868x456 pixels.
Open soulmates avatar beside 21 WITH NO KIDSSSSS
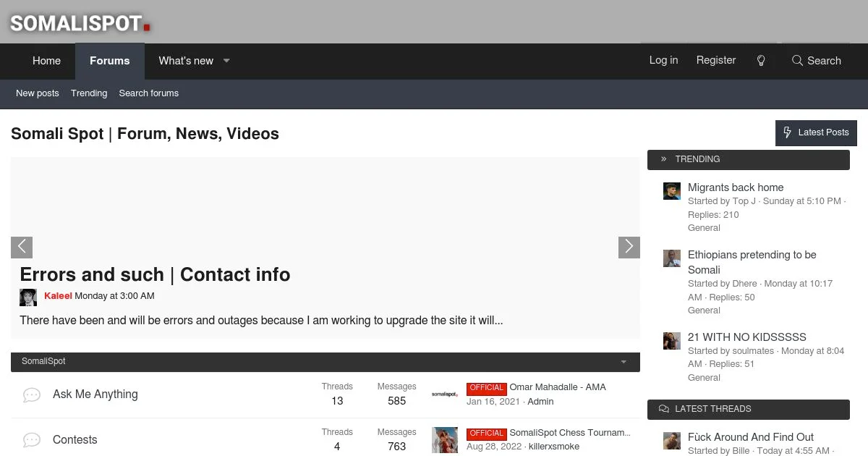coord(672,341)
